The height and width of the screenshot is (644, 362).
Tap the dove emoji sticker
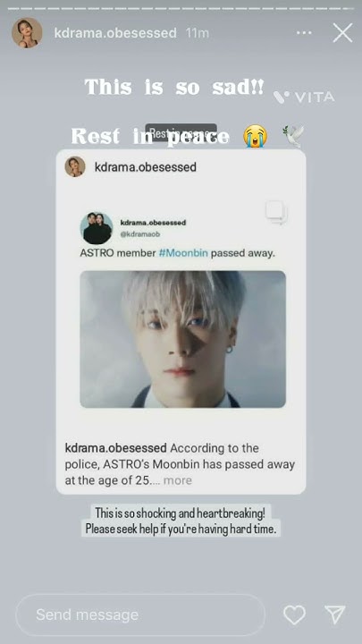tap(293, 136)
